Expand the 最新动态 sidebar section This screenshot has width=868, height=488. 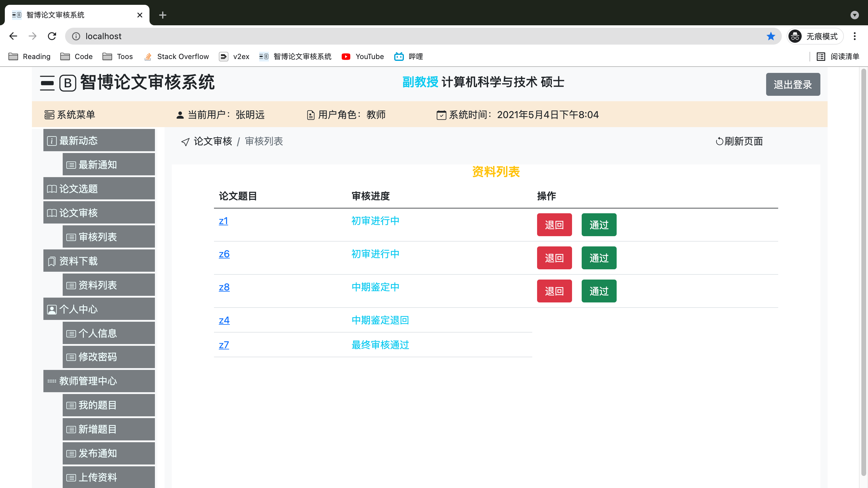[x=99, y=140]
